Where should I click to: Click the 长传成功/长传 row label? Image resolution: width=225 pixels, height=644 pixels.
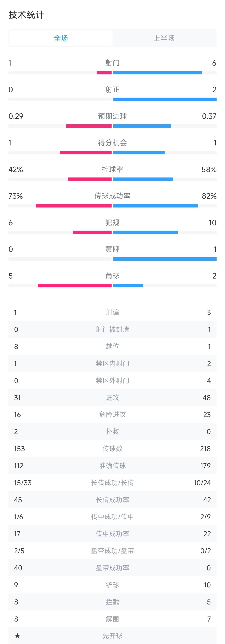point(112,483)
